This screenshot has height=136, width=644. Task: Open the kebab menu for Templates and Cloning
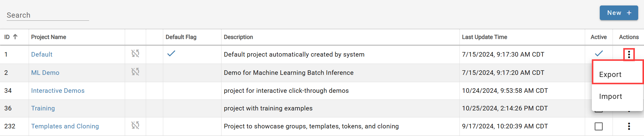pos(629,126)
